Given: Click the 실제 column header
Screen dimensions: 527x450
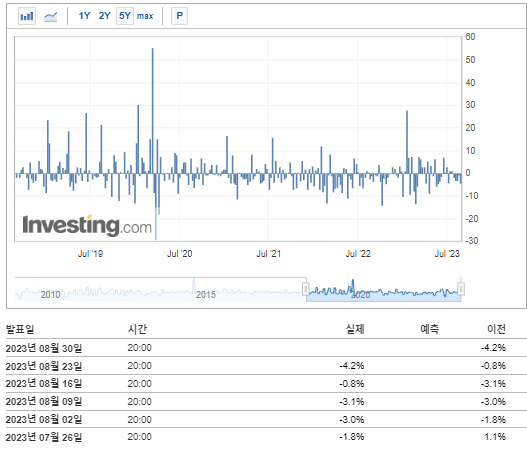Looking at the screenshot, I should click(355, 329).
